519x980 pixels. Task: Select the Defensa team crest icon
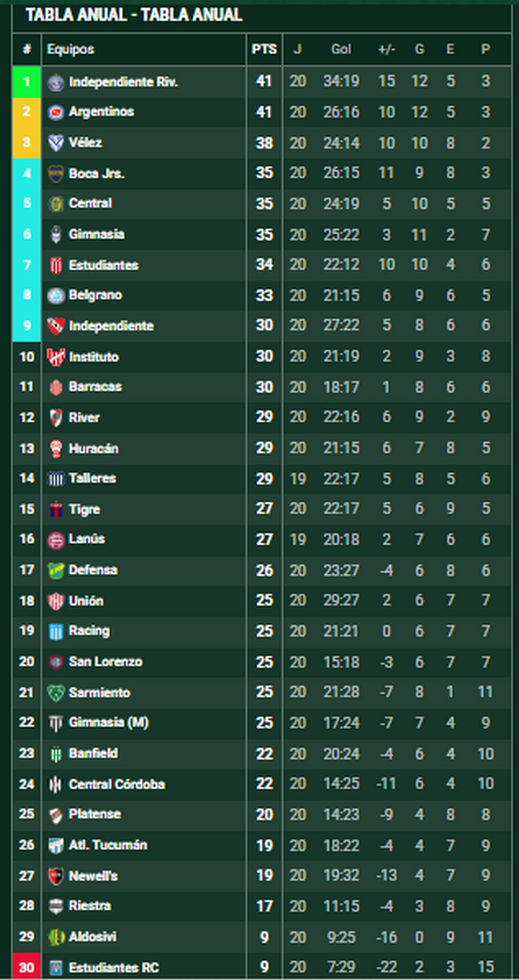pyautogui.click(x=56, y=570)
